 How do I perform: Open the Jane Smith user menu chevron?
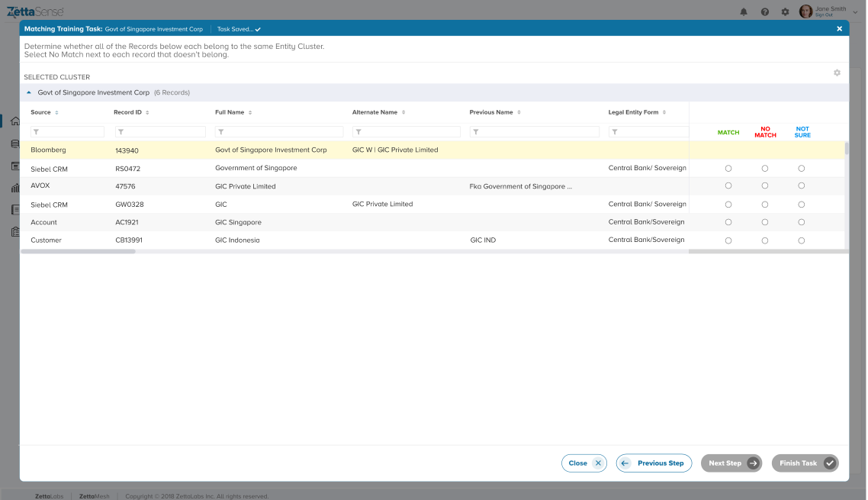click(856, 11)
